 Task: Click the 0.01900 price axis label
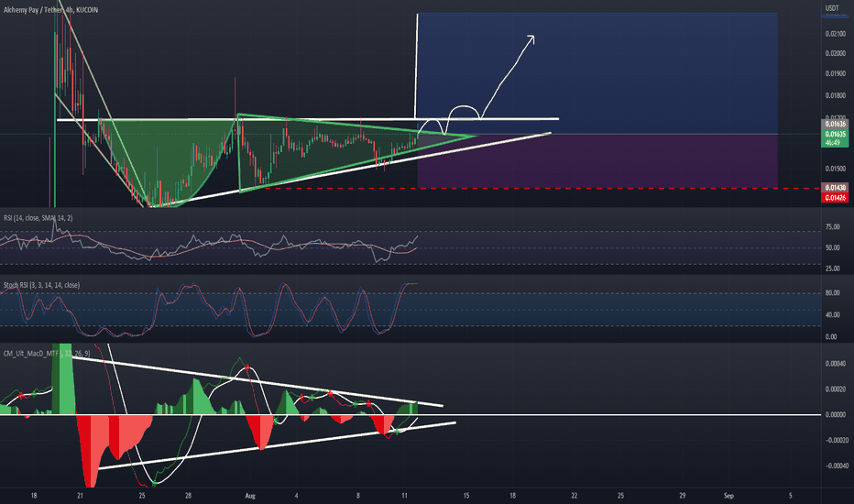pyautogui.click(x=836, y=73)
